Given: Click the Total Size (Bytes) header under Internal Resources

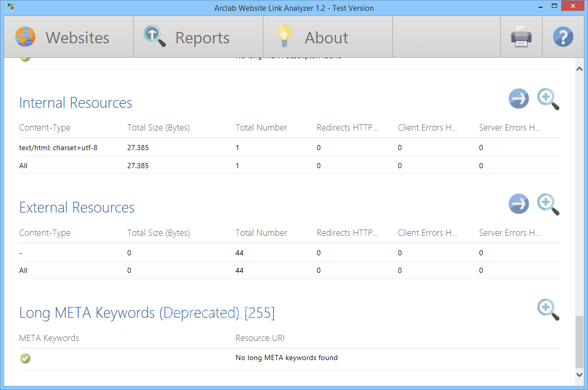Looking at the screenshot, I should [x=158, y=127].
